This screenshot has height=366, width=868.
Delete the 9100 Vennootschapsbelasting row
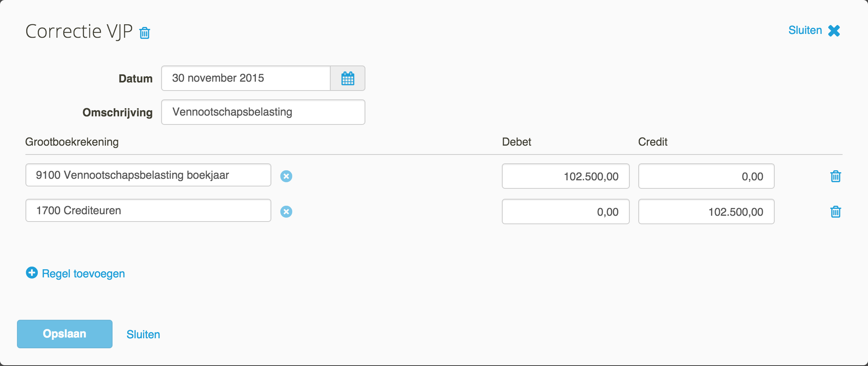(835, 176)
